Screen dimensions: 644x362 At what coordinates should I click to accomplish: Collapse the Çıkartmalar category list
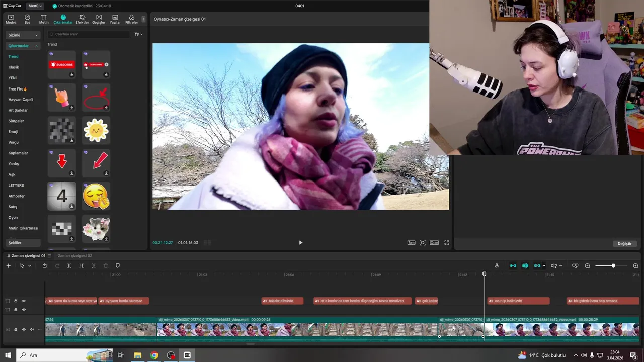pyautogui.click(x=23, y=46)
